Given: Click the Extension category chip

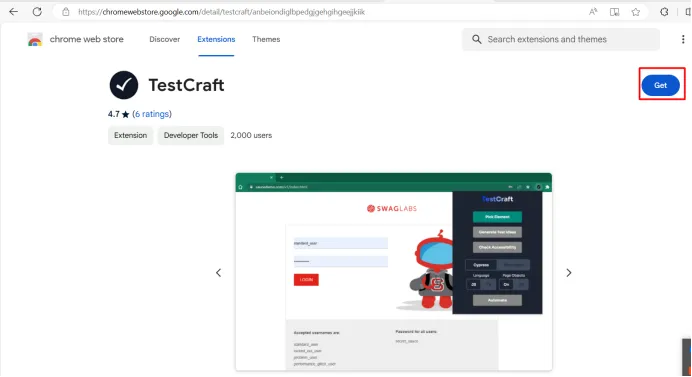Looking at the screenshot, I should click(x=131, y=136).
